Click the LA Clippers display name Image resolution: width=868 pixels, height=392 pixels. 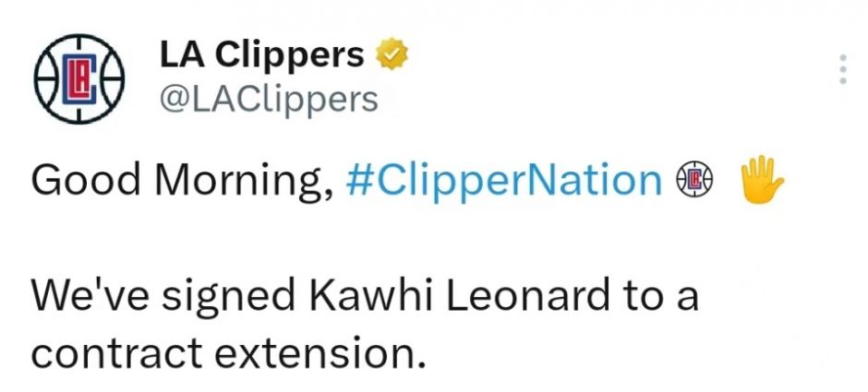262,55
